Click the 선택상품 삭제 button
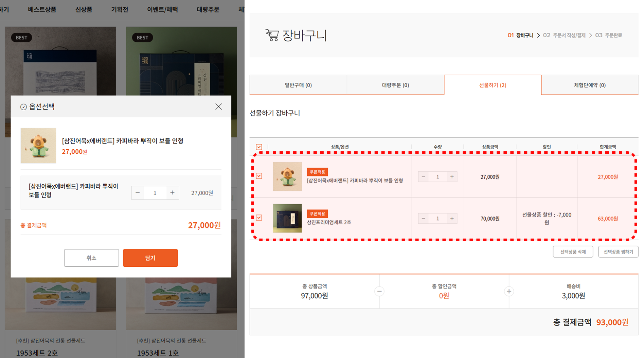The width and height of the screenshot is (644, 358). coord(573,251)
